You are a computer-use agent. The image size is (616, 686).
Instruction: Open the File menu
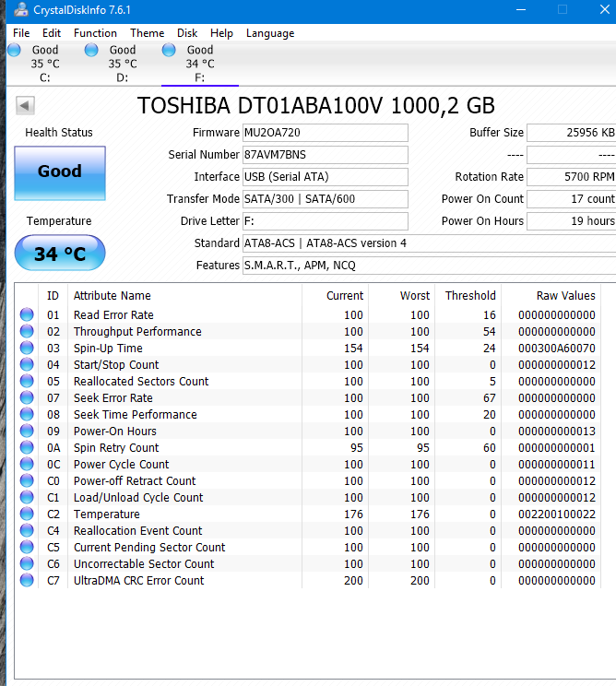coord(21,33)
